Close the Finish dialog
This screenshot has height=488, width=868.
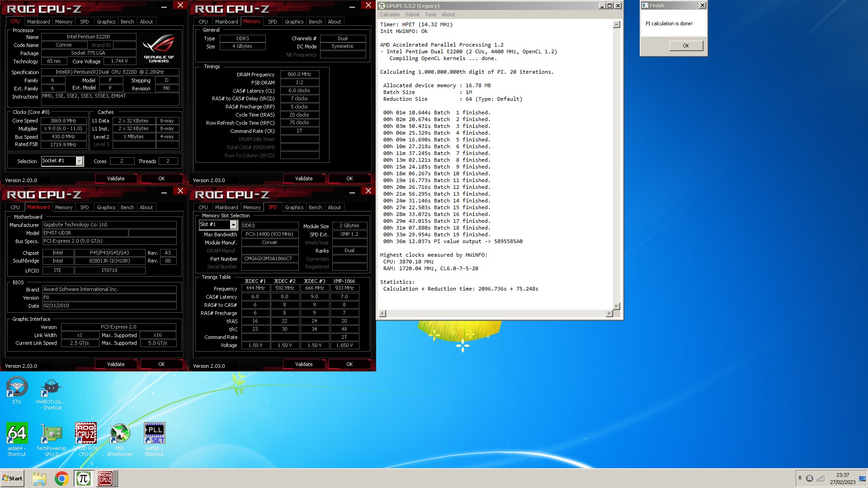point(702,5)
